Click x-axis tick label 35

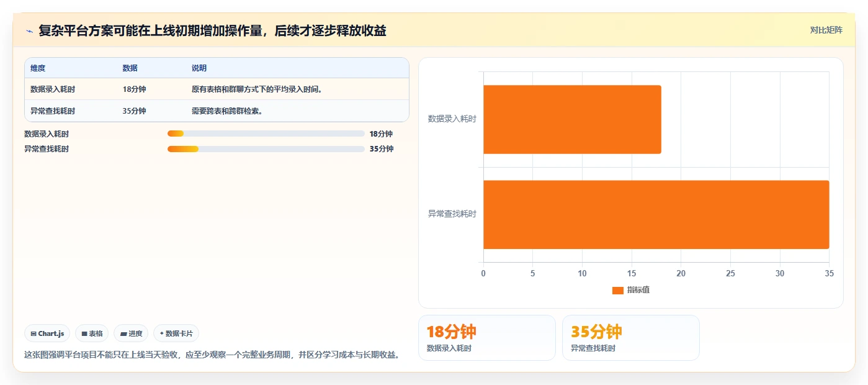coord(829,274)
